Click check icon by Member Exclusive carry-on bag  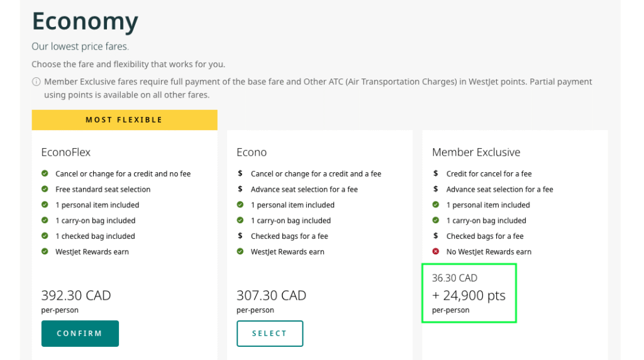436,221
